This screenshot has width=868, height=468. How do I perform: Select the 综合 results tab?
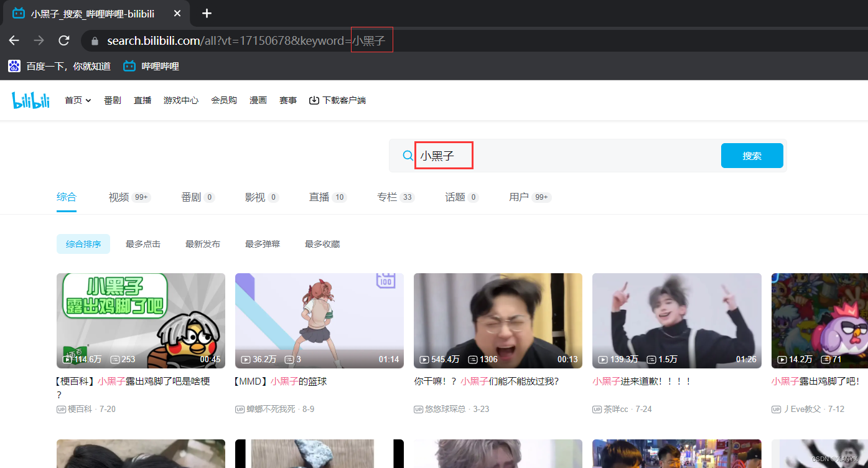click(x=67, y=197)
